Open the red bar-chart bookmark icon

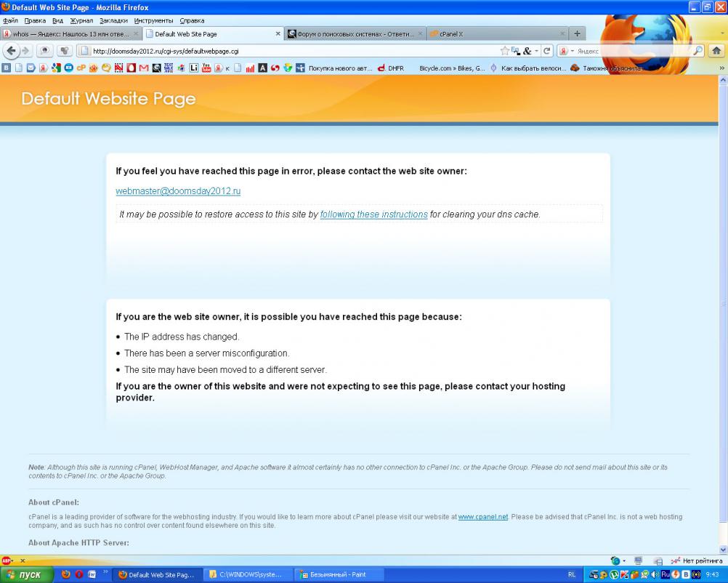coord(250,68)
